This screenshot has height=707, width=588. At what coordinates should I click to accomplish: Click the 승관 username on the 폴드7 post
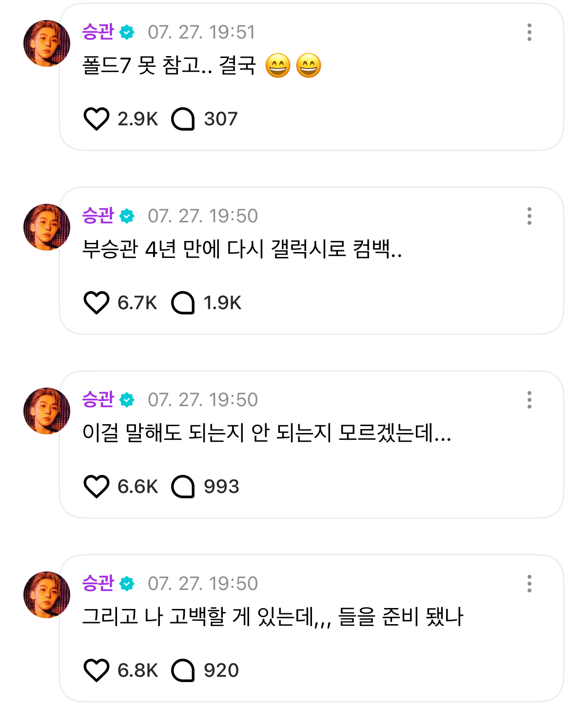(98, 32)
